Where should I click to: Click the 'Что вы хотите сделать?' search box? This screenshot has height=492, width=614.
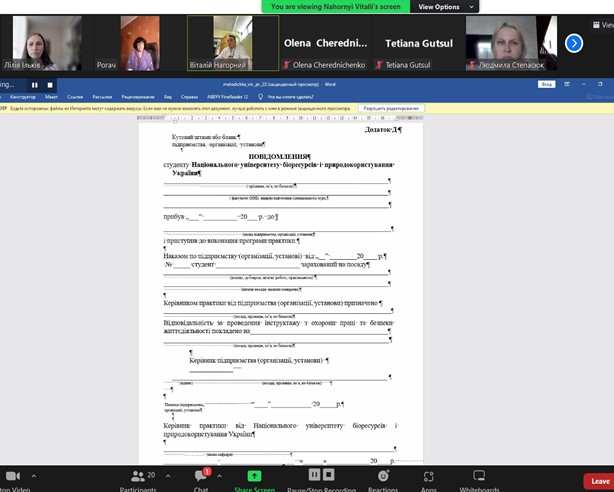coord(290,97)
